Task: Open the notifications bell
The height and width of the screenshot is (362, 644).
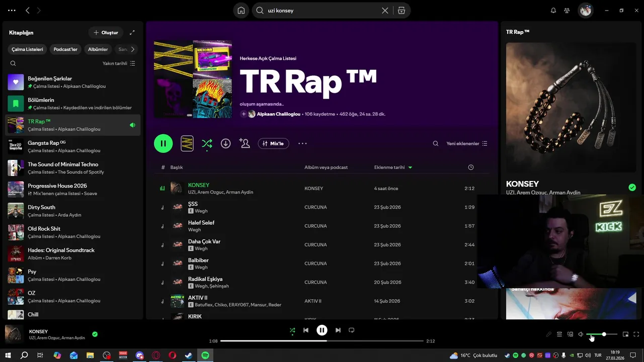Action: [553, 11]
